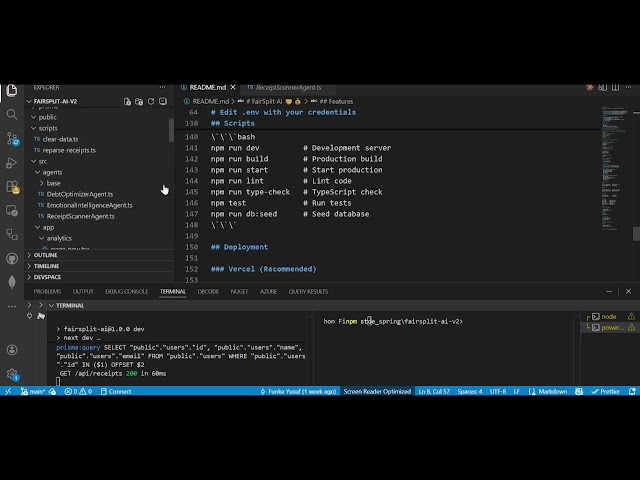Screen dimensions: 640x480
Task: Open the Extensions view
Action: click(x=12, y=187)
